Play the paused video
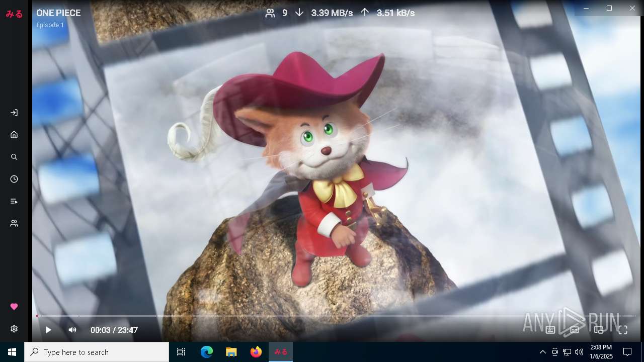Image resolution: width=644 pixels, height=362 pixels. [x=48, y=330]
